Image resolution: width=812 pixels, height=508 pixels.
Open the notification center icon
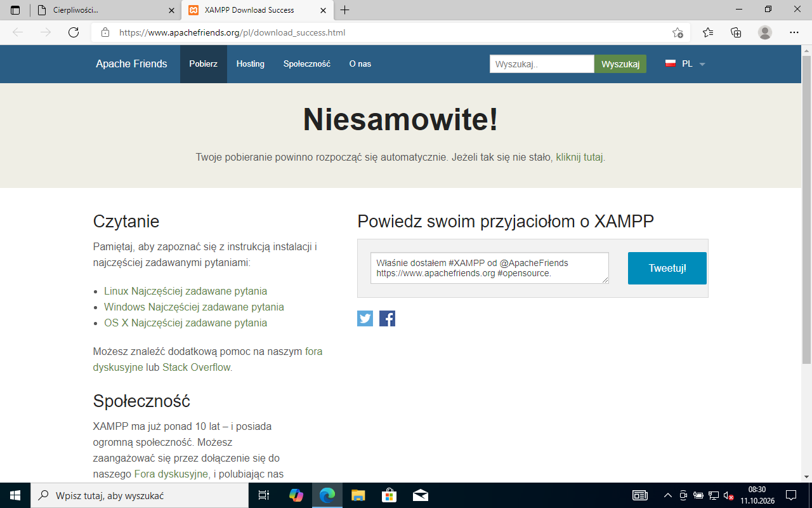pos(791,495)
